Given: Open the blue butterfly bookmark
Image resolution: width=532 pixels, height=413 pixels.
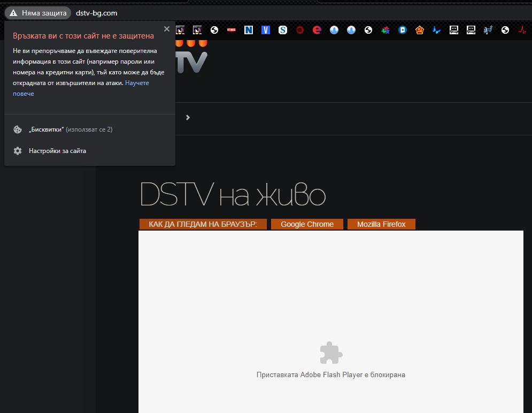Looking at the screenshot, I should point(437,30).
